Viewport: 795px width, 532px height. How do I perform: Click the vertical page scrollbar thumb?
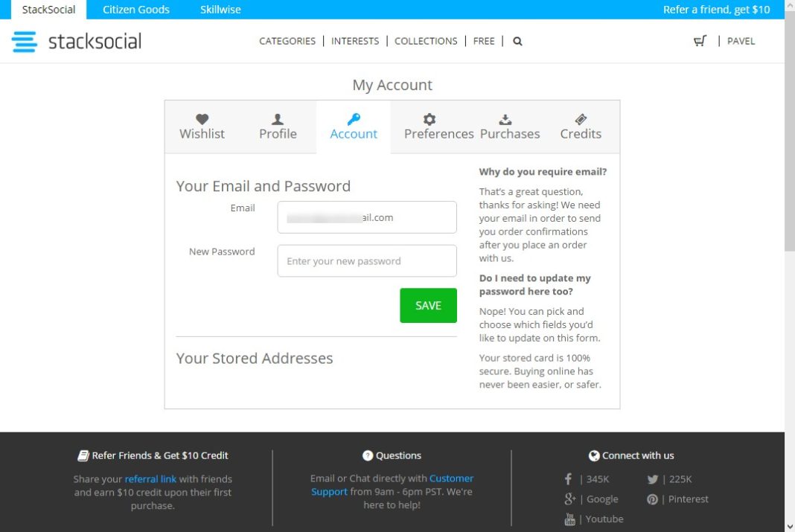790,130
